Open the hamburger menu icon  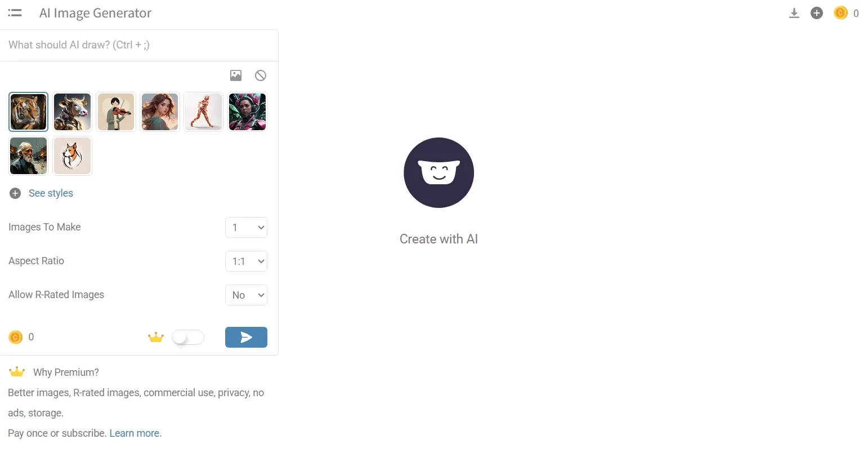(x=15, y=13)
